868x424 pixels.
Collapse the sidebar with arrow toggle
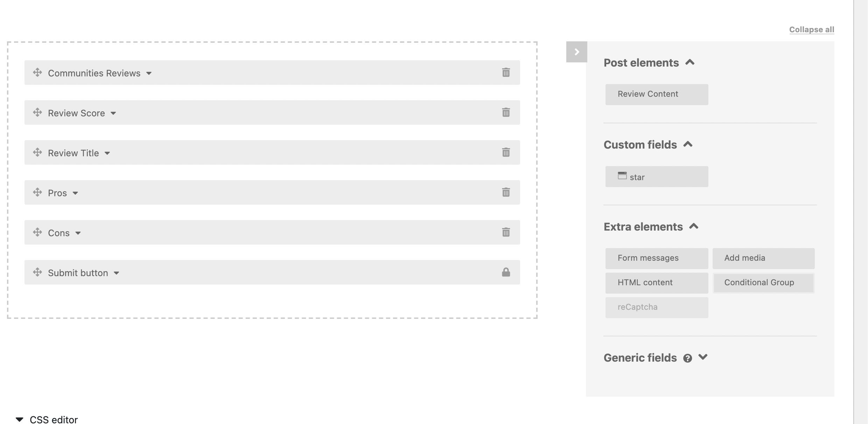point(576,52)
